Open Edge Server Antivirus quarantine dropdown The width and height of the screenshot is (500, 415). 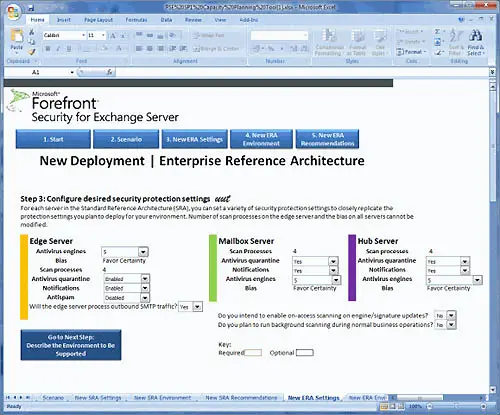point(145,279)
